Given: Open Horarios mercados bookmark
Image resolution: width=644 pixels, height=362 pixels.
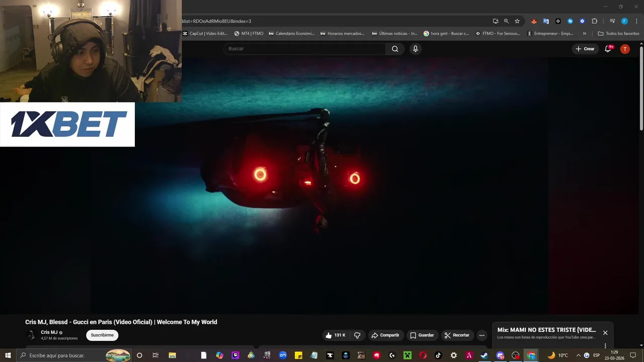Looking at the screenshot, I should click(343, 34).
